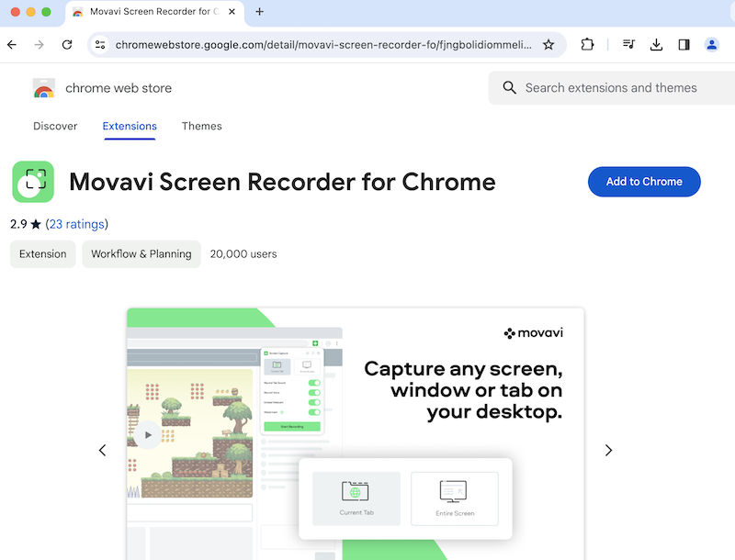Open site information icon in address bar
Image resolution: width=735 pixels, height=560 pixels.
point(100,44)
